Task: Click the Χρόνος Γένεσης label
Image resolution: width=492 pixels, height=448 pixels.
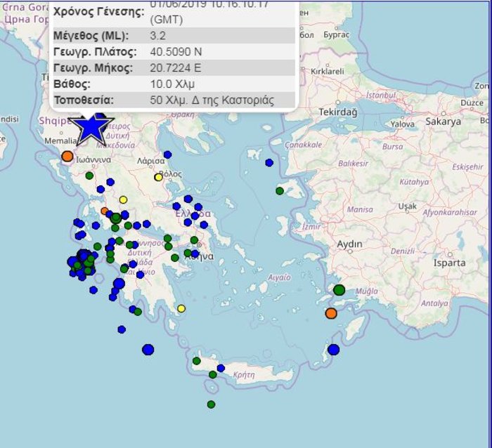Action: coord(99,12)
